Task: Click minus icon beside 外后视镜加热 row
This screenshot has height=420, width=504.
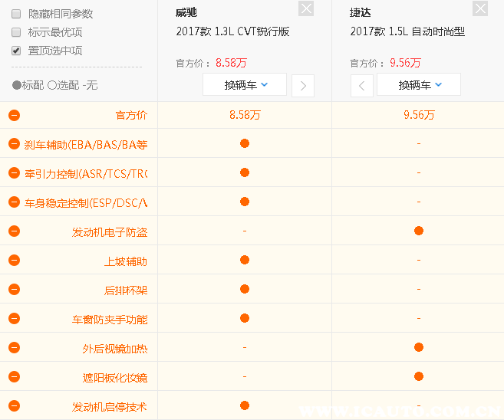Action: 14,348
